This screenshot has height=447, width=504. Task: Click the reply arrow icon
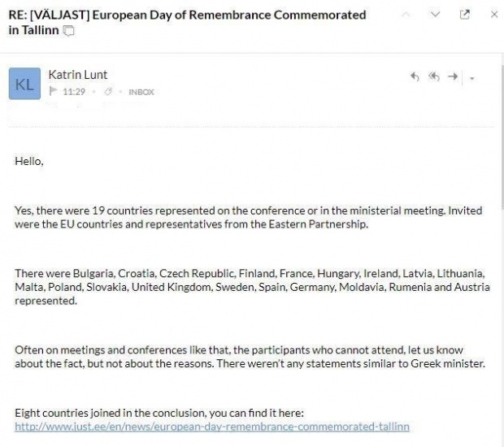[415, 77]
